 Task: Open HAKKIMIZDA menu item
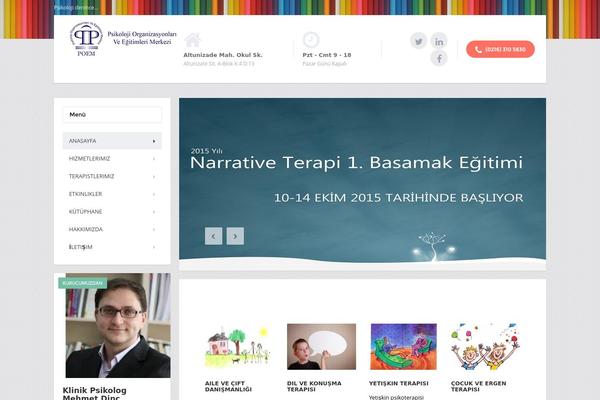(112, 229)
